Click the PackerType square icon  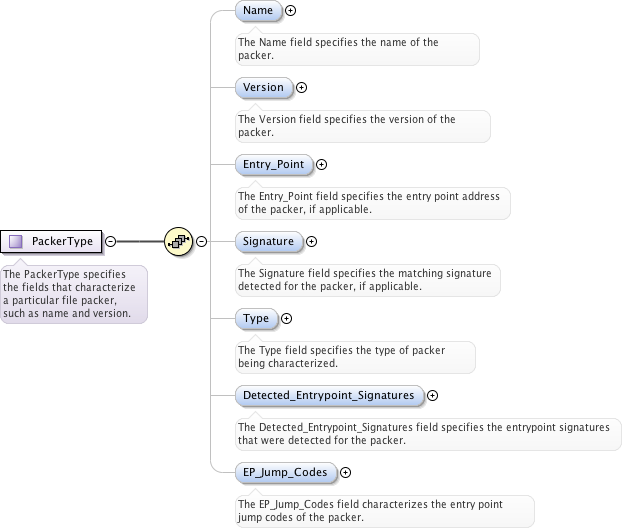[17, 241]
